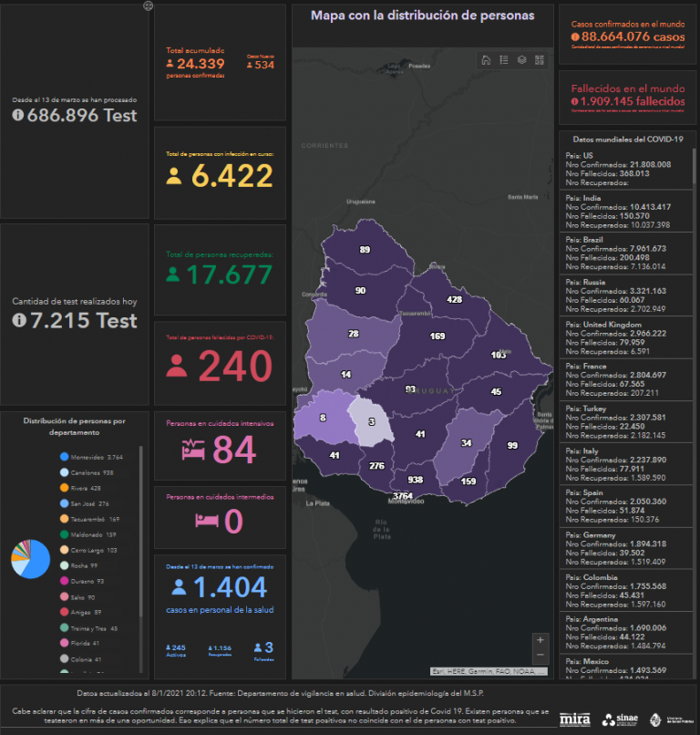Viewport: 700px width, 735px height.
Task: Click the expand icon on the test panel
Action: (148, 6)
